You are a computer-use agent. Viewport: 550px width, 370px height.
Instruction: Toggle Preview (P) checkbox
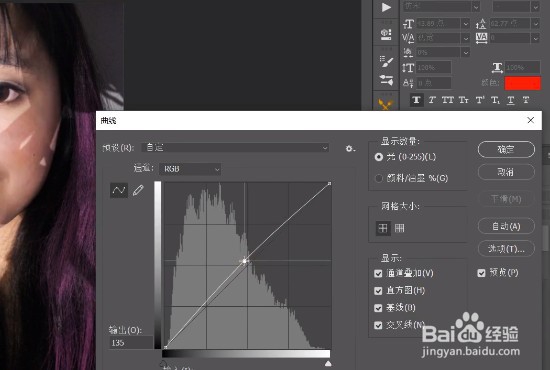coord(482,273)
